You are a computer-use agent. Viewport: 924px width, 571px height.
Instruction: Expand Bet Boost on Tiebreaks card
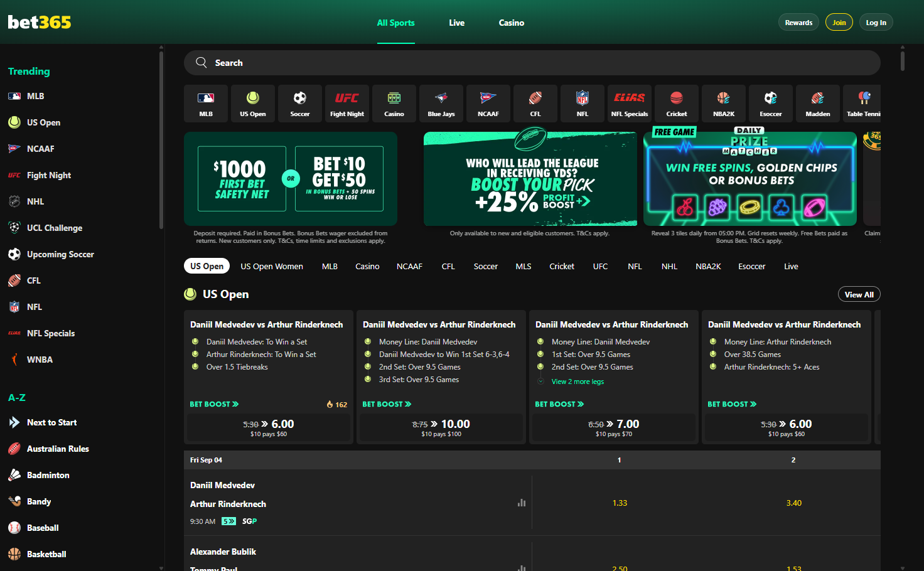click(214, 404)
